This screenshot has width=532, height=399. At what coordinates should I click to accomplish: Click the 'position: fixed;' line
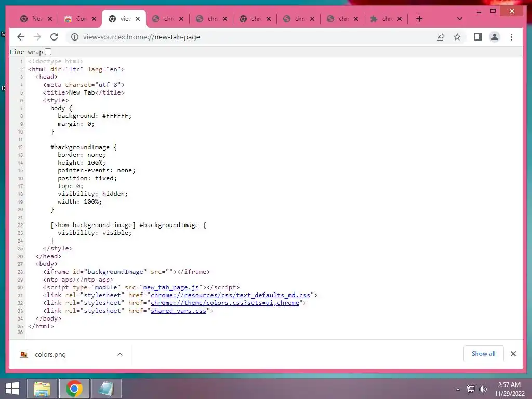[87, 179]
